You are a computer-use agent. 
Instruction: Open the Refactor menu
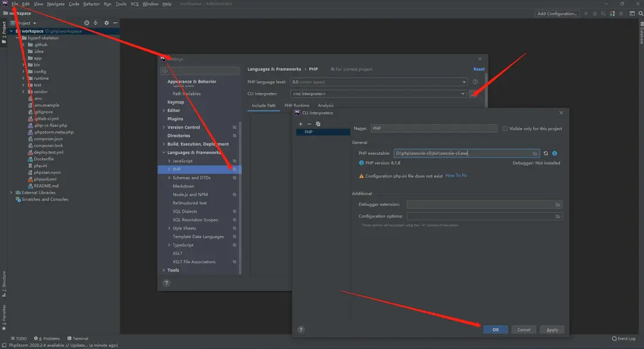(x=91, y=4)
